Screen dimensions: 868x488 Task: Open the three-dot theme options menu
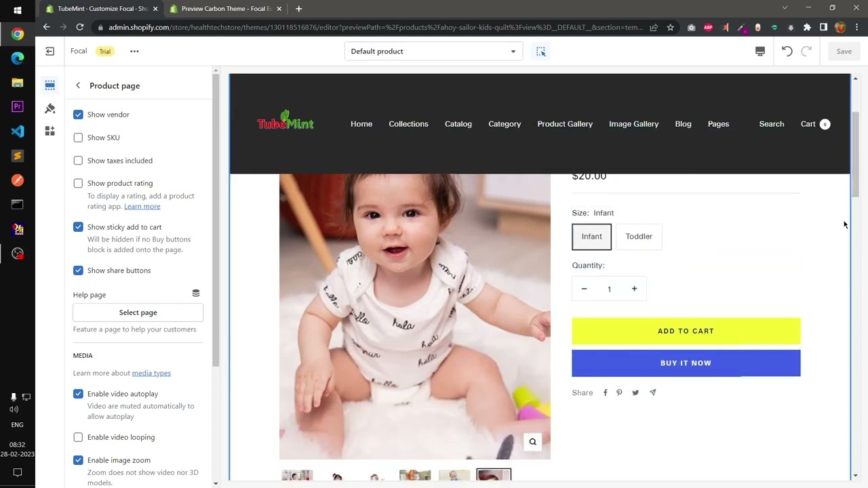click(x=134, y=51)
